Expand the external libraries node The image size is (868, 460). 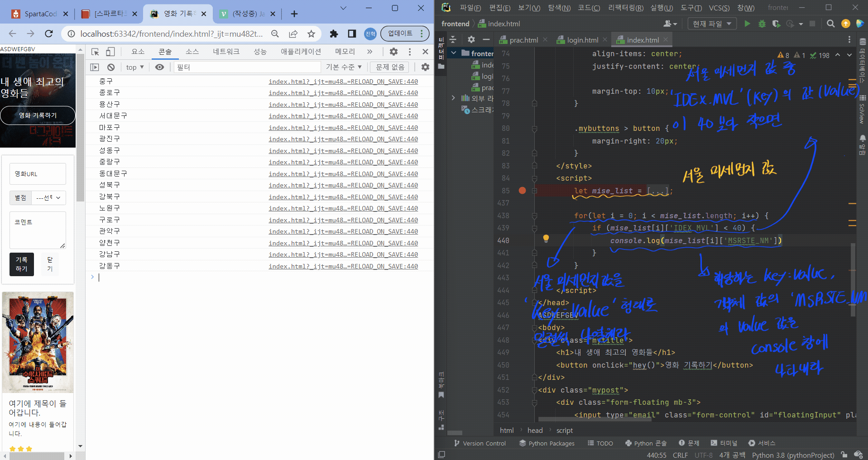pos(453,98)
